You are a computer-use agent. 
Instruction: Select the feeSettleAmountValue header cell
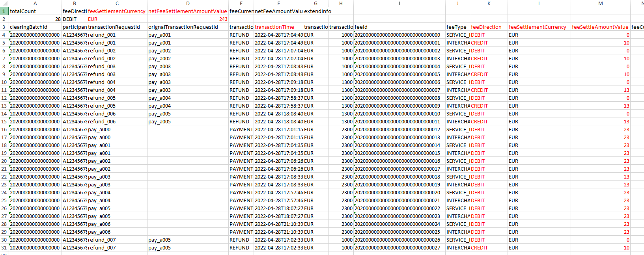click(x=600, y=27)
